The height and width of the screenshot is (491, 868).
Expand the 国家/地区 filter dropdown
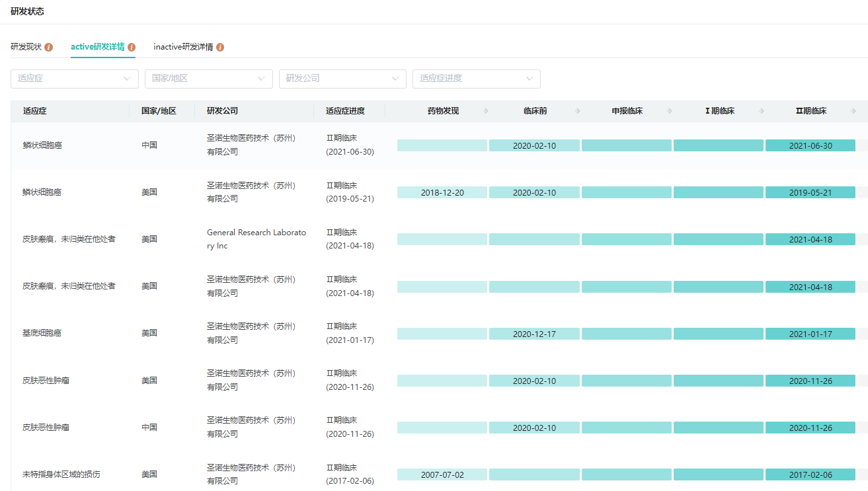208,79
